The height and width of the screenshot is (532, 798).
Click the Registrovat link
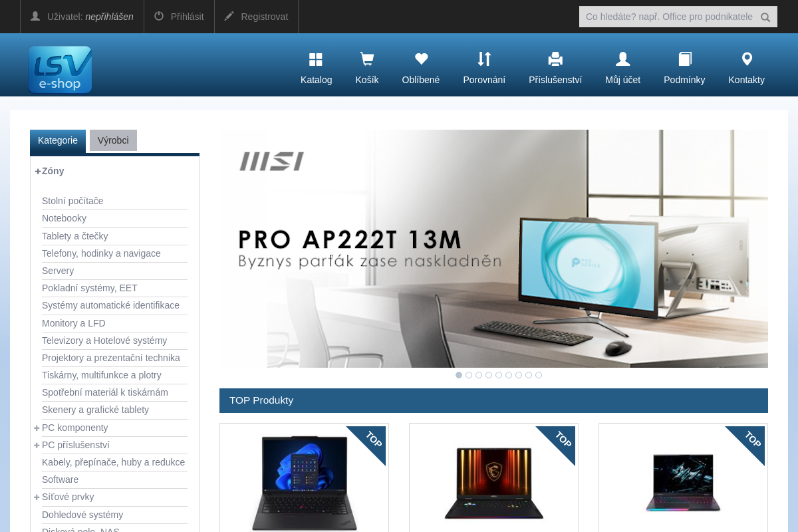[265, 17]
